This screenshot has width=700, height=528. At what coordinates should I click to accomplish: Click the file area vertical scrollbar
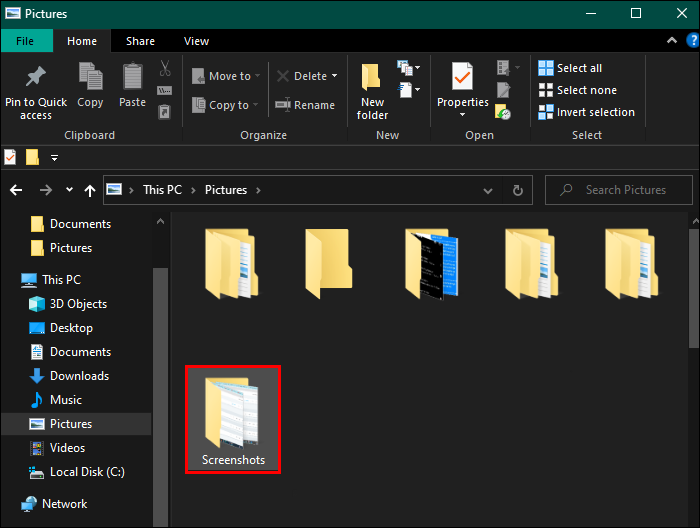(x=694, y=288)
